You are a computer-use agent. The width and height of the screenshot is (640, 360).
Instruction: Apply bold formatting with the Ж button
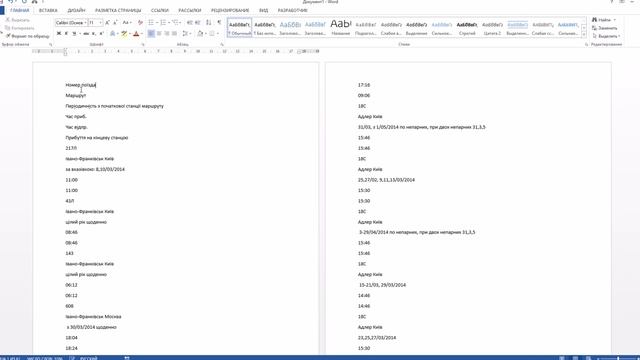coord(59,33)
